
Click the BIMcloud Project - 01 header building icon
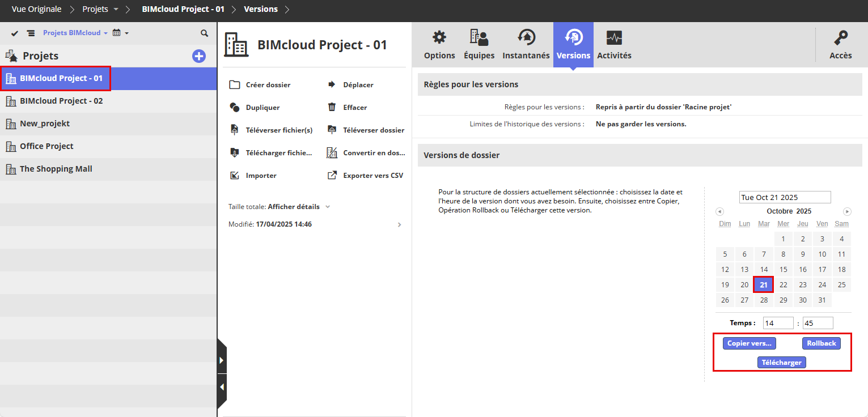(x=236, y=45)
